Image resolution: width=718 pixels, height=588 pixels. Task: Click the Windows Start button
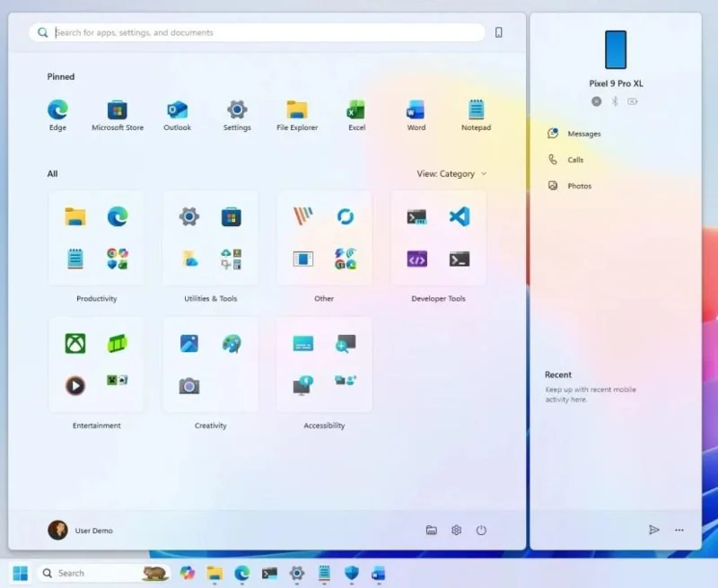coord(20,573)
